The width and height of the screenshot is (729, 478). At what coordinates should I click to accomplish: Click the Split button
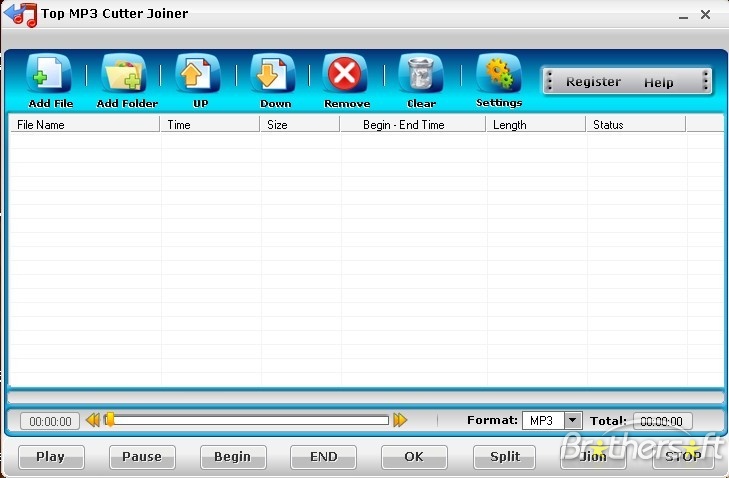click(x=504, y=457)
